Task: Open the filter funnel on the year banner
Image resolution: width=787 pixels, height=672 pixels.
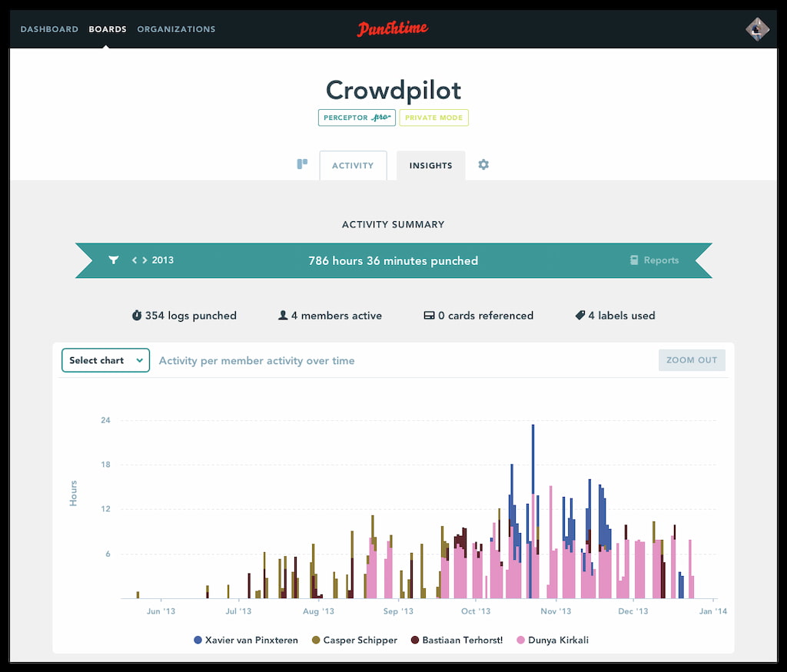Action: coord(114,260)
